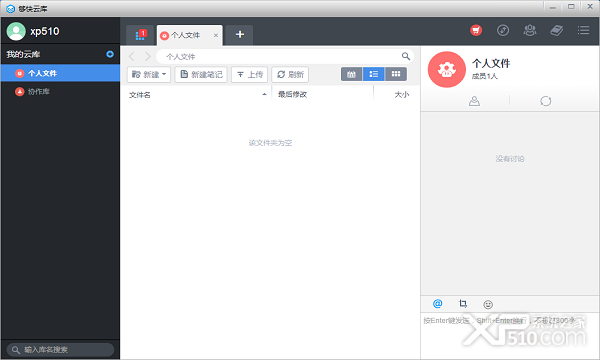Screen dimensions: 600x360
Task: Click the screenshot crop icon
Action: click(463, 304)
